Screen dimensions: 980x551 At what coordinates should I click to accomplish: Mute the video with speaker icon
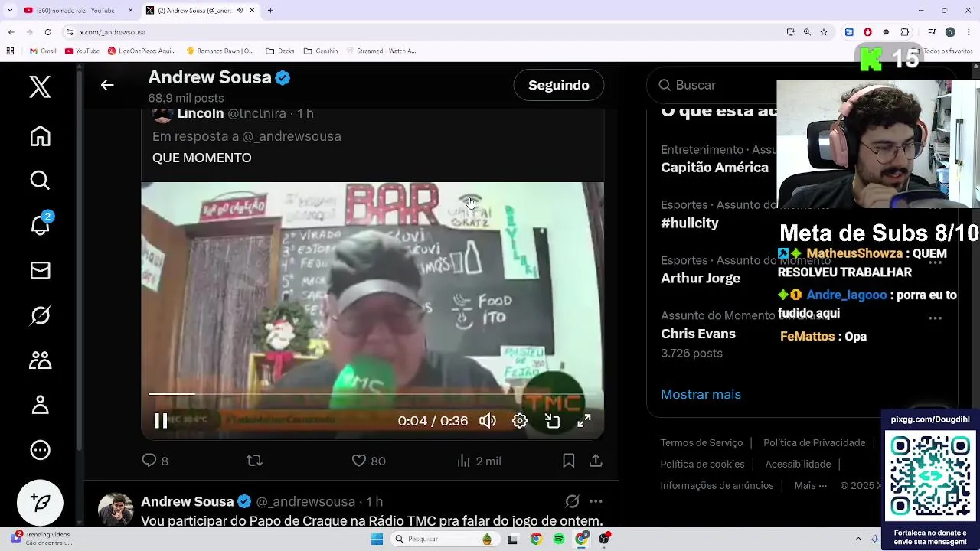pos(488,421)
